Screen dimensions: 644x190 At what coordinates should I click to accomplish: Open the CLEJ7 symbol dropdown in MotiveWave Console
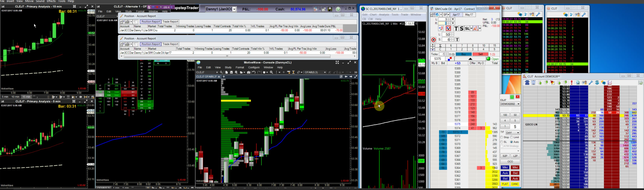tap(217, 72)
